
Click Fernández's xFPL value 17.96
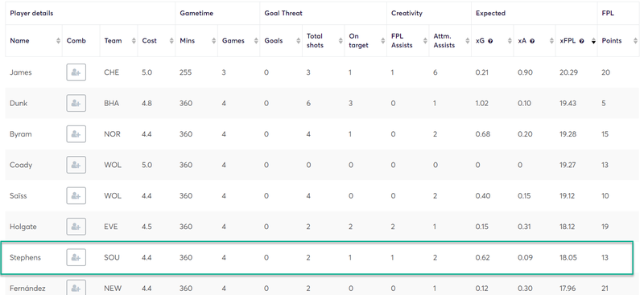[x=568, y=288]
